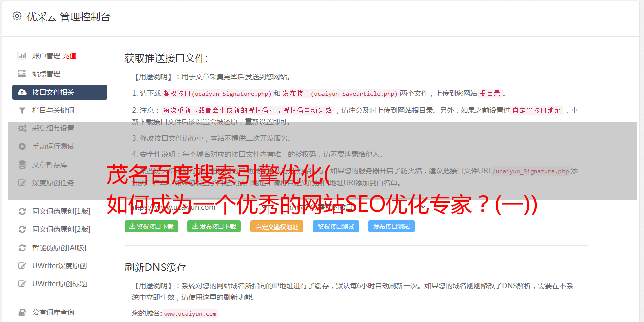Viewport: 644px width, 322px height.
Task: Click the /ucaiyun_Signature.php URI code text
Action: pyautogui.click(x=530, y=171)
